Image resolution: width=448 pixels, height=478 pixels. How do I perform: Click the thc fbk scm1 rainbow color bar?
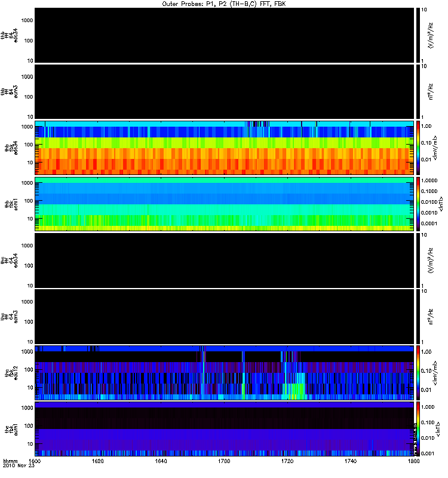[x=418, y=429]
